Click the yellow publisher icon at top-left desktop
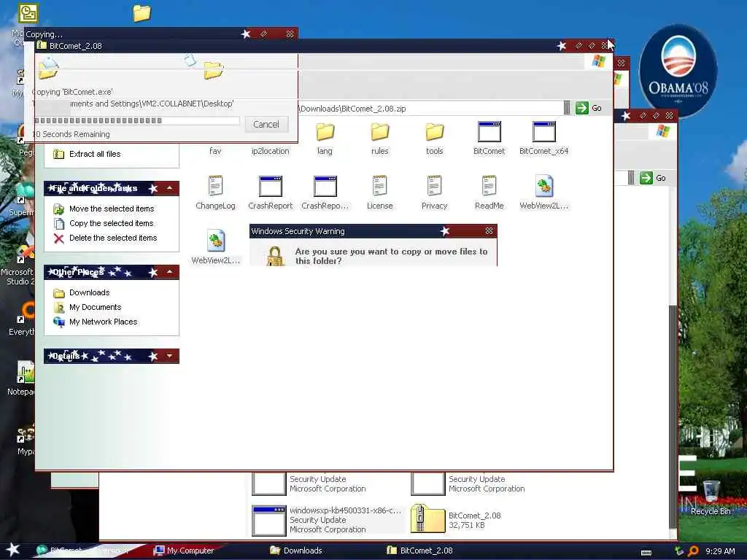747x560 pixels. tap(28, 13)
